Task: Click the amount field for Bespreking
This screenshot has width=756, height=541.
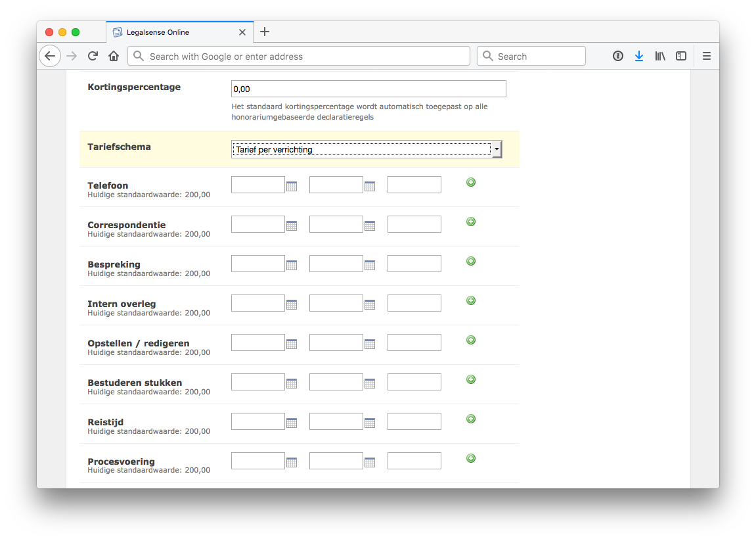Action: point(414,264)
